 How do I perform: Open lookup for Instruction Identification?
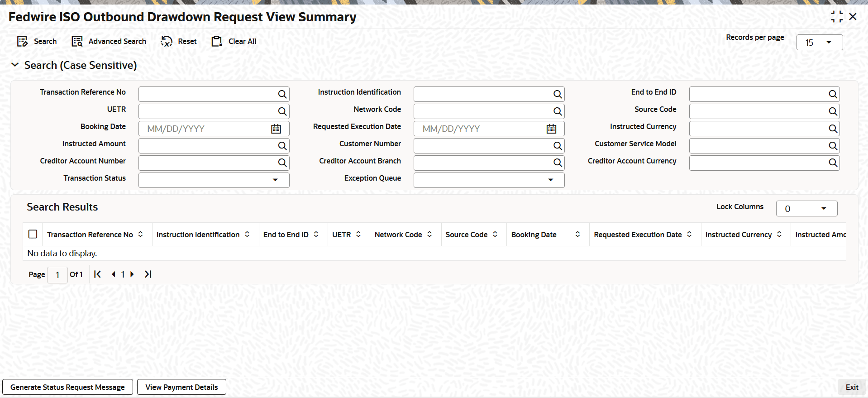558,94
